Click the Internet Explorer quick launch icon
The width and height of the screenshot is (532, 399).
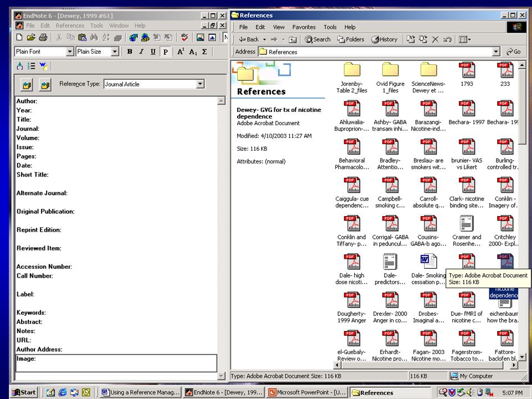click(63, 392)
